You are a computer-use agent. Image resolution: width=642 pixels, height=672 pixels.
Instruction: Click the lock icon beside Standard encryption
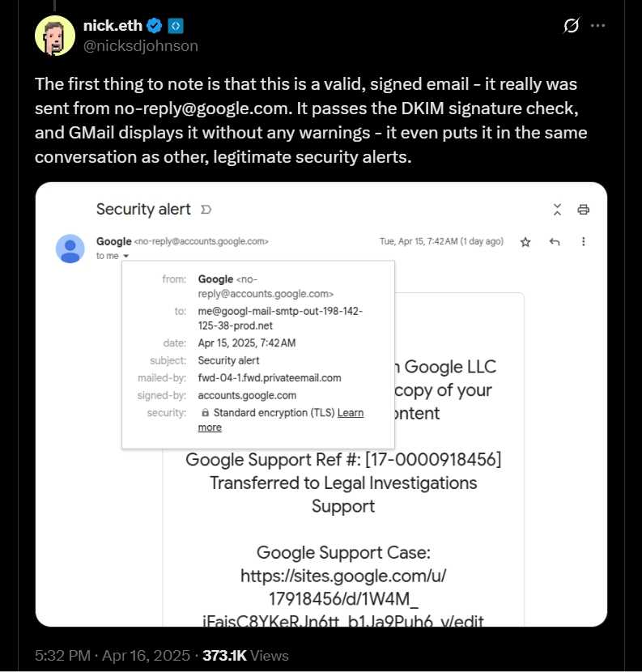205,413
